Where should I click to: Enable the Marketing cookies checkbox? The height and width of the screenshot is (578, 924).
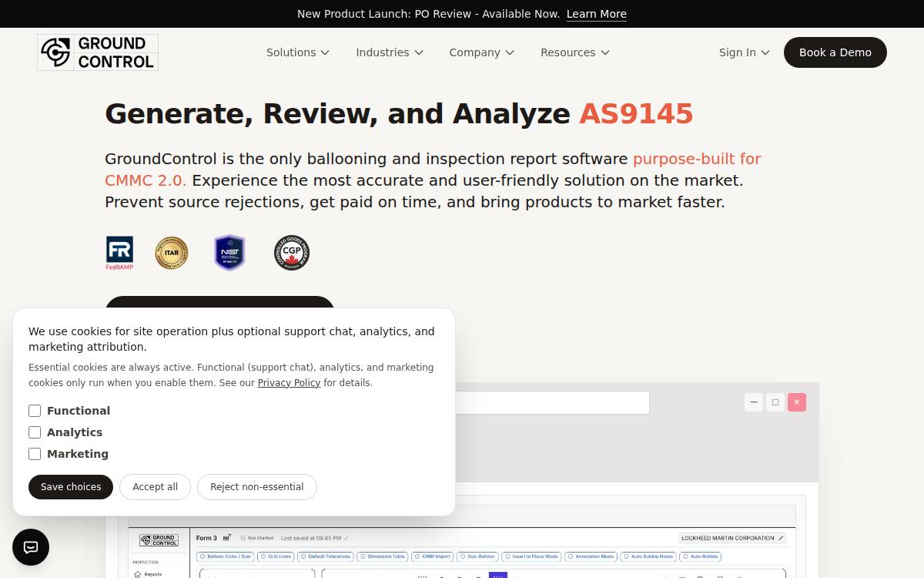(x=35, y=454)
